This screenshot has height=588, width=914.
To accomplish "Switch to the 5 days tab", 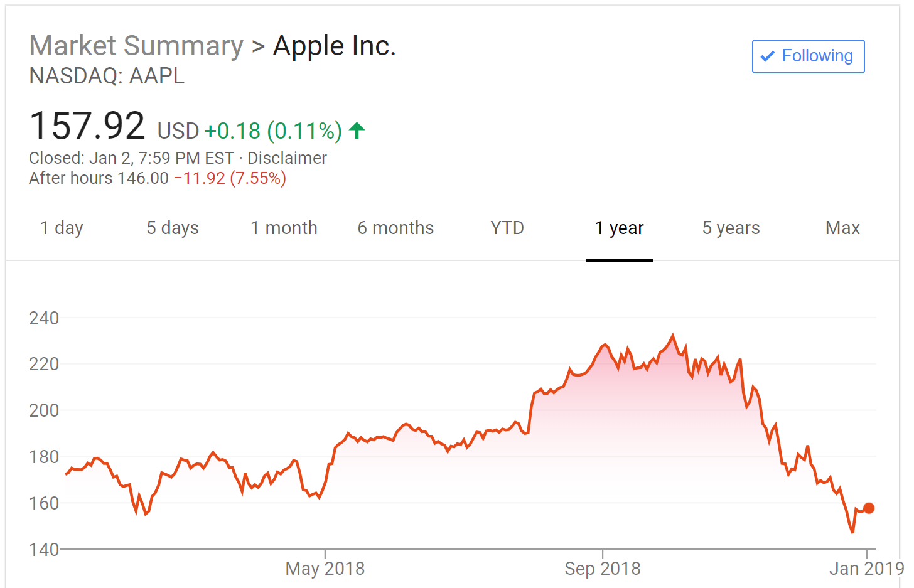I will (x=173, y=228).
